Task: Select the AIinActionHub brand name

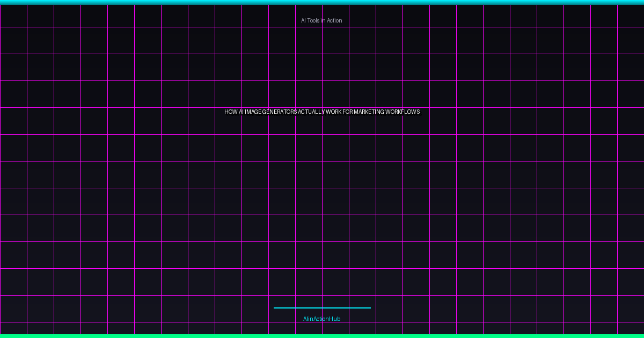Action: coord(321,319)
